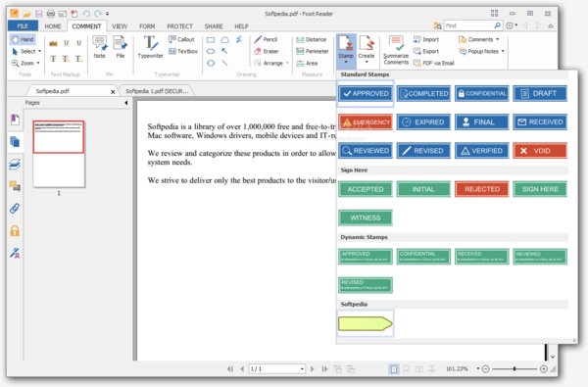Open the comments panel in sidebar

[x=15, y=186]
